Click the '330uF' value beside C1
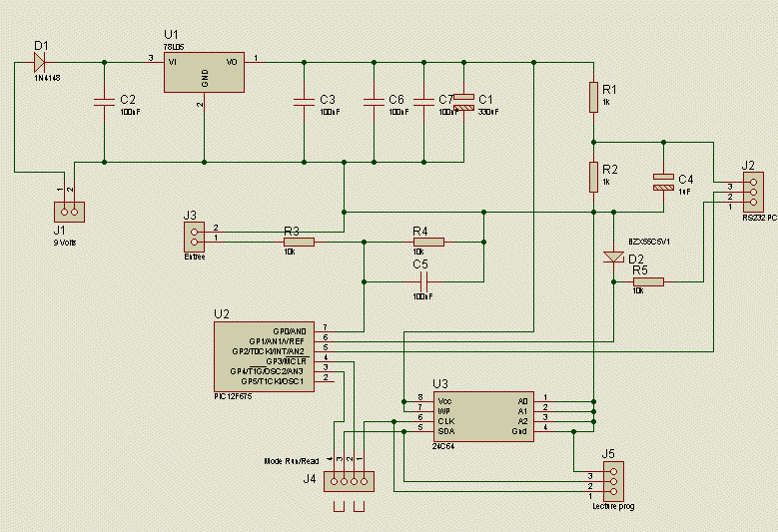The width and height of the screenshot is (778, 532). (488, 112)
